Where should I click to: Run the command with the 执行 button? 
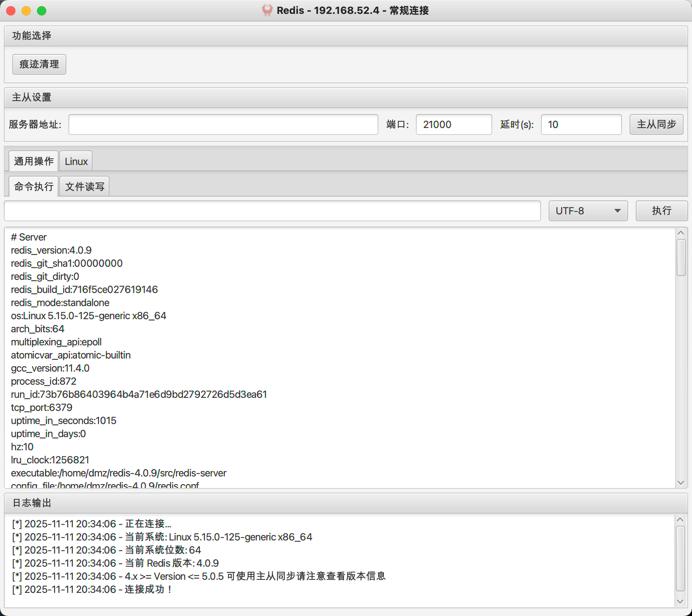pos(662,210)
